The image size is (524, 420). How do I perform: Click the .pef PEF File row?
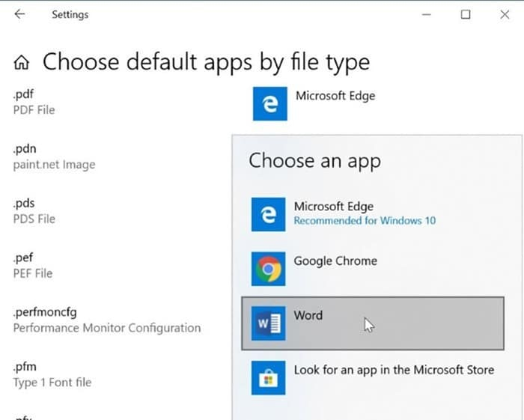click(33, 267)
